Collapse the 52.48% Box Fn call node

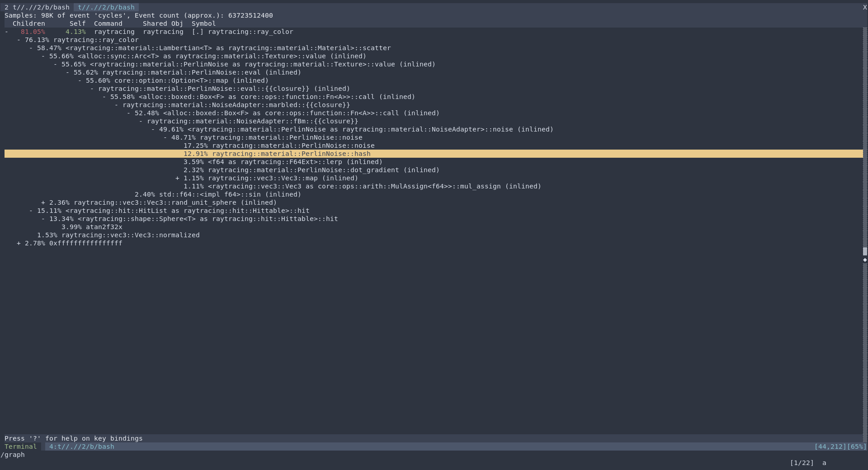pos(128,113)
